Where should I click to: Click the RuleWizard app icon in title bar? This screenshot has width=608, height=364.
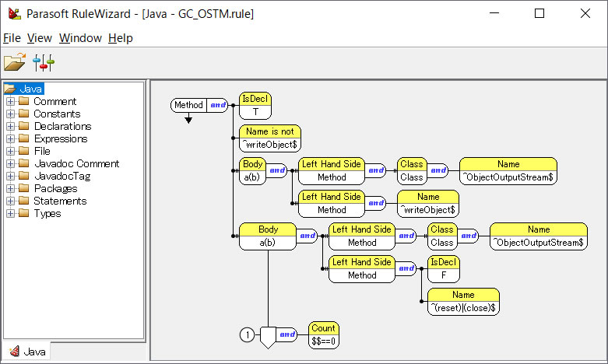coord(15,14)
